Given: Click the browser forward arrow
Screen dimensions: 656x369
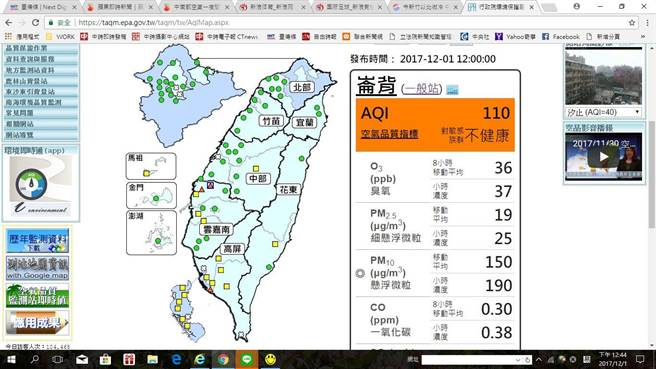Looking at the screenshot, I should click(21, 23).
